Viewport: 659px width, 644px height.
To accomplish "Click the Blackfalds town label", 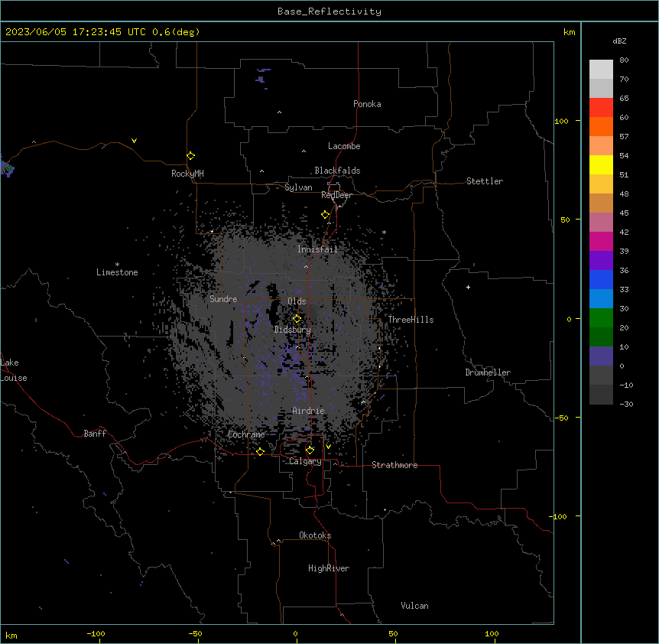I will pyautogui.click(x=337, y=171).
